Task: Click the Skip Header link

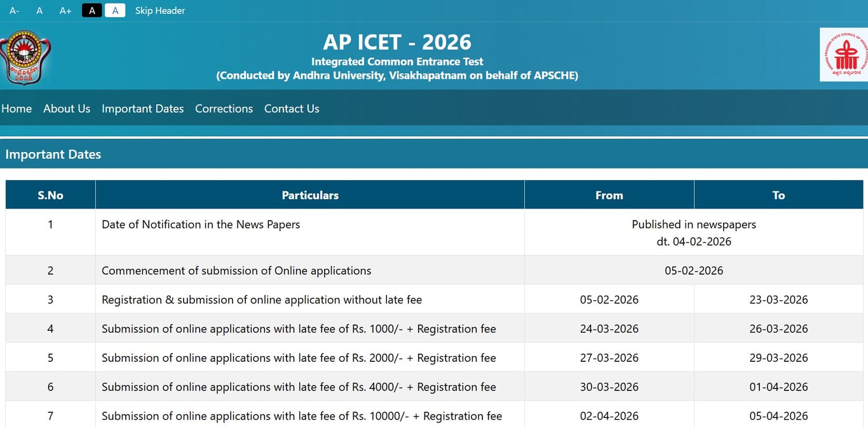Action: coord(159,10)
